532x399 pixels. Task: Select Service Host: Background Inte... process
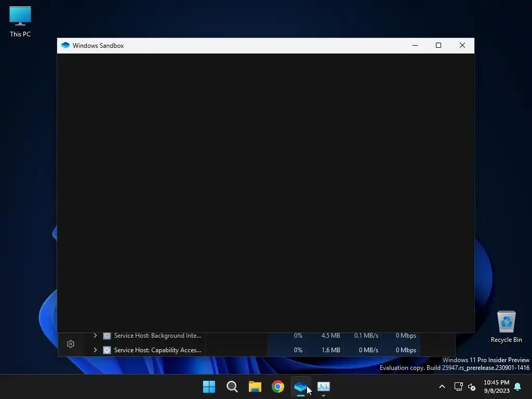click(x=157, y=336)
